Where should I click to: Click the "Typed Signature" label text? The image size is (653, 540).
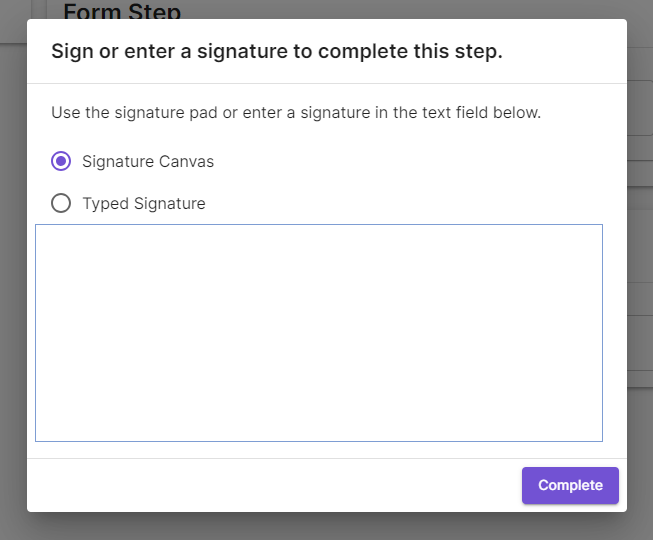pos(144,204)
